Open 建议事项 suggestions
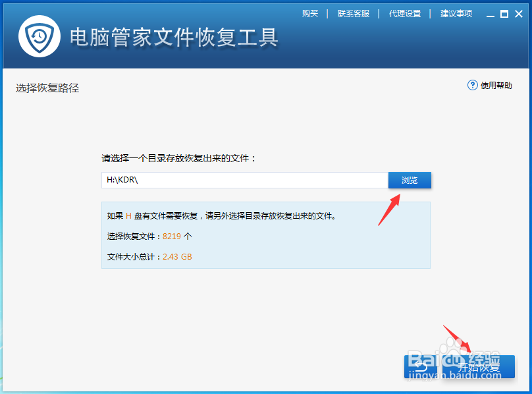 click(456, 14)
